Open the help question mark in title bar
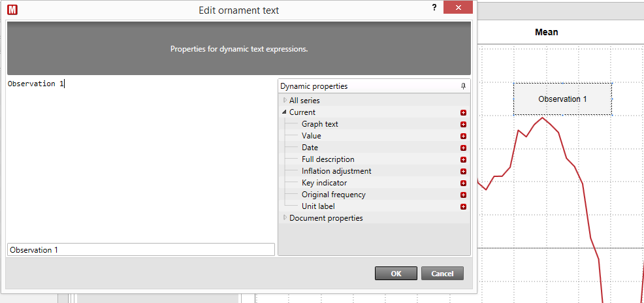The image size is (644, 303). (x=434, y=8)
